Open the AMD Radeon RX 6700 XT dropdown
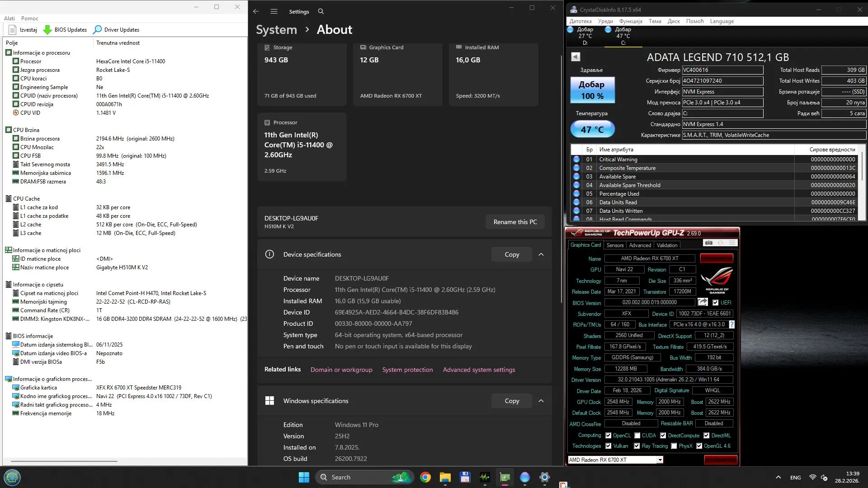 pos(660,460)
